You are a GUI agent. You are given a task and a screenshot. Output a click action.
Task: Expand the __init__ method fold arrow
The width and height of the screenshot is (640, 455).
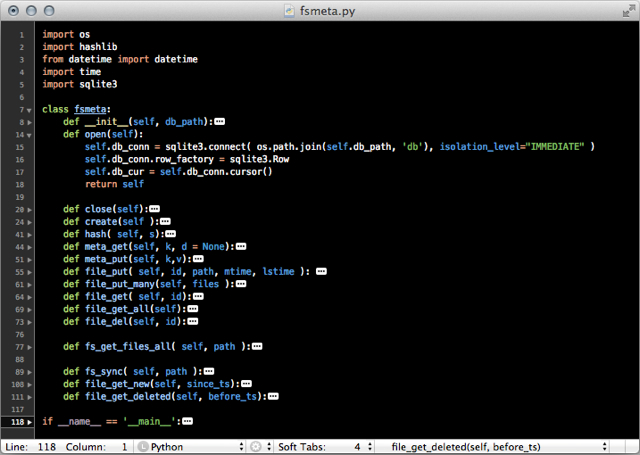pos(29,122)
